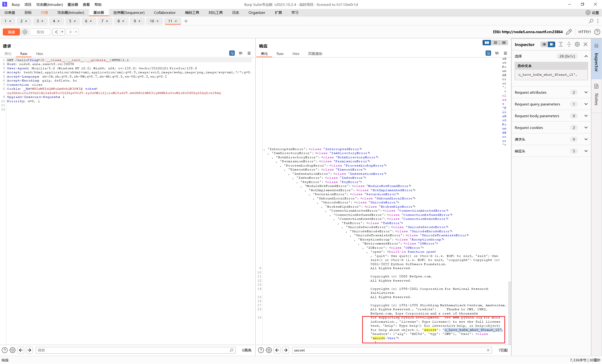This screenshot has height=364, width=602.
Task: Open request search settings gear
Action: 12,350
